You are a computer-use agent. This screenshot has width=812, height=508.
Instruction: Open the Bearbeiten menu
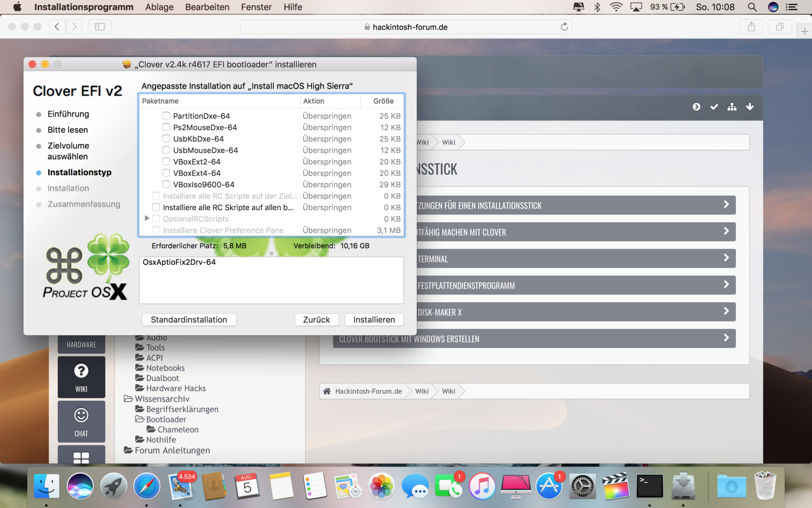pyautogui.click(x=207, y=7)
